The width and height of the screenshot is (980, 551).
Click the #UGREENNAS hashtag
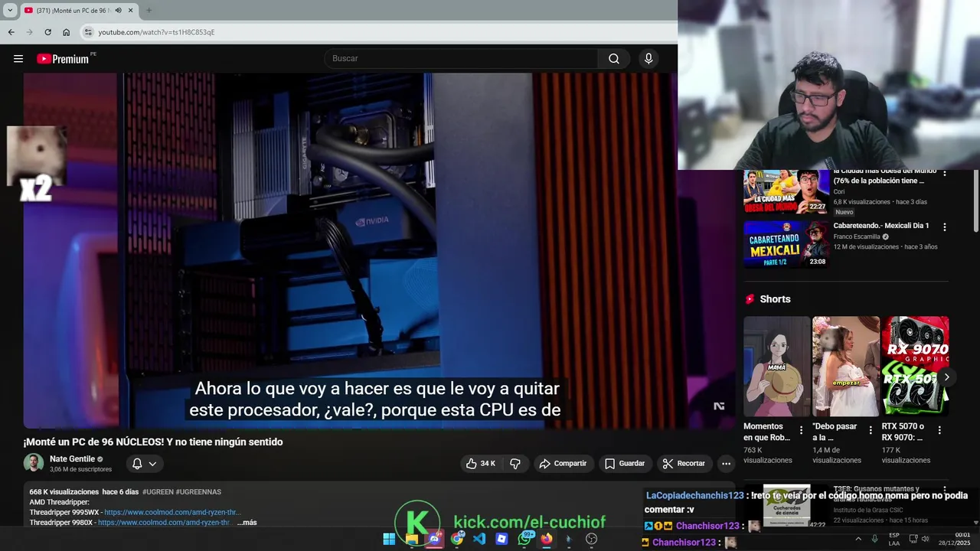(198, 492)
